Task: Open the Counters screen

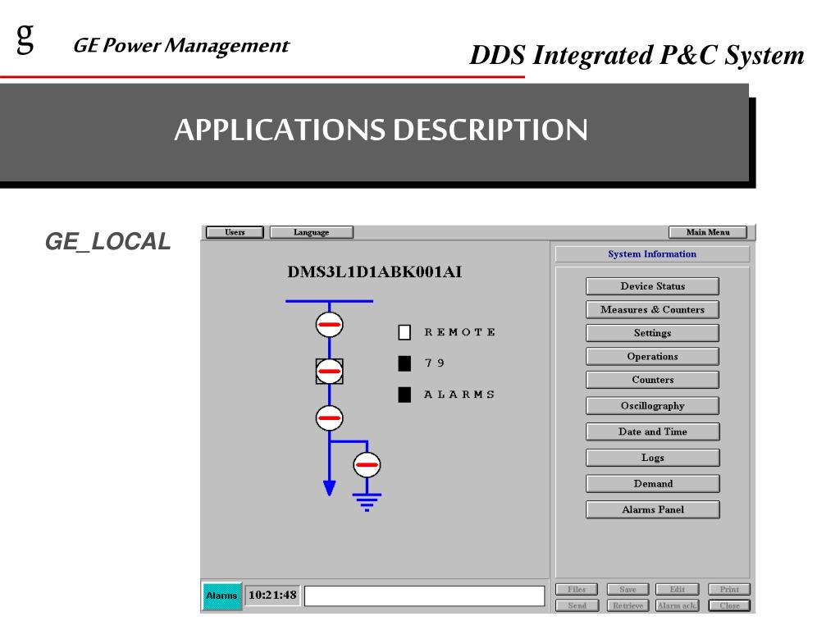Action: [x=652, y=380]
